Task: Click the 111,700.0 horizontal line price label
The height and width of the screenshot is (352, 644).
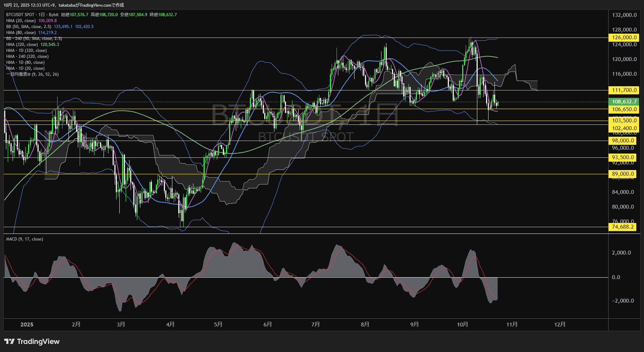Action: pyautogui.click(x=624, y=90)
